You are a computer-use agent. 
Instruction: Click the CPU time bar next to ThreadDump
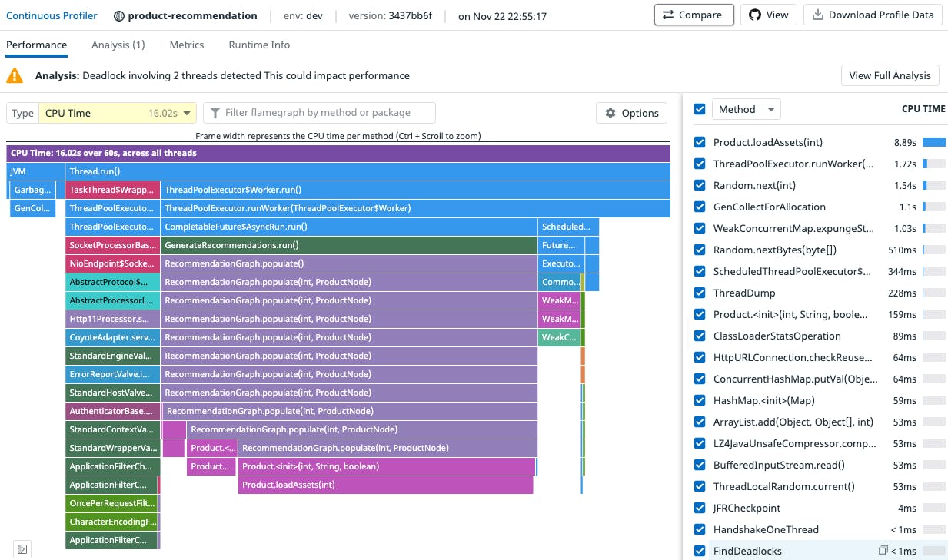[933, 292]
